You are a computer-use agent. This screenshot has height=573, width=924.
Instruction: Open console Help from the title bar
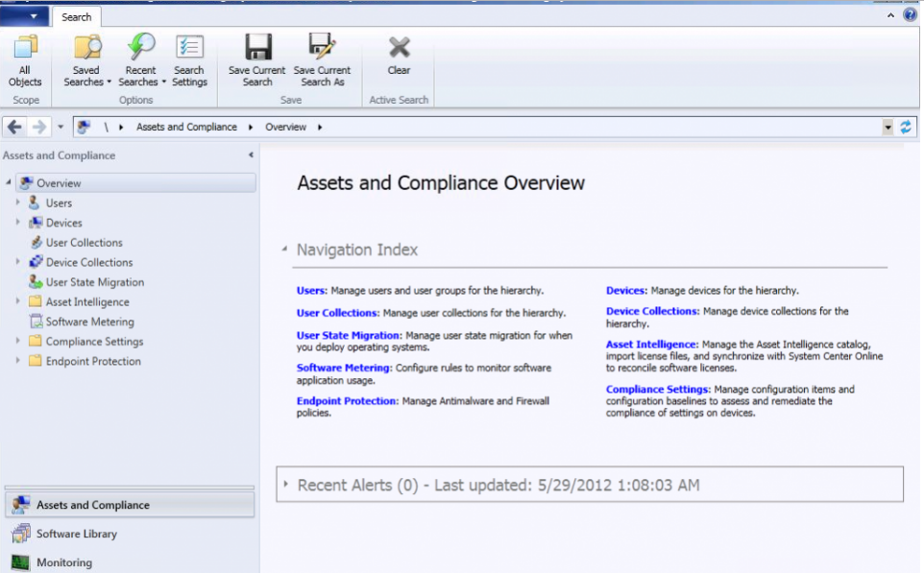(909, 14)
